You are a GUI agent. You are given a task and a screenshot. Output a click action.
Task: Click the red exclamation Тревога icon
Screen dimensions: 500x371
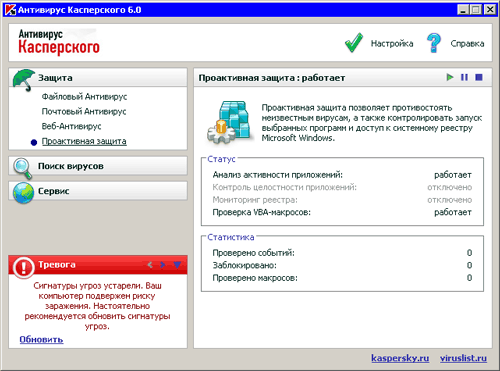point(24,267)
